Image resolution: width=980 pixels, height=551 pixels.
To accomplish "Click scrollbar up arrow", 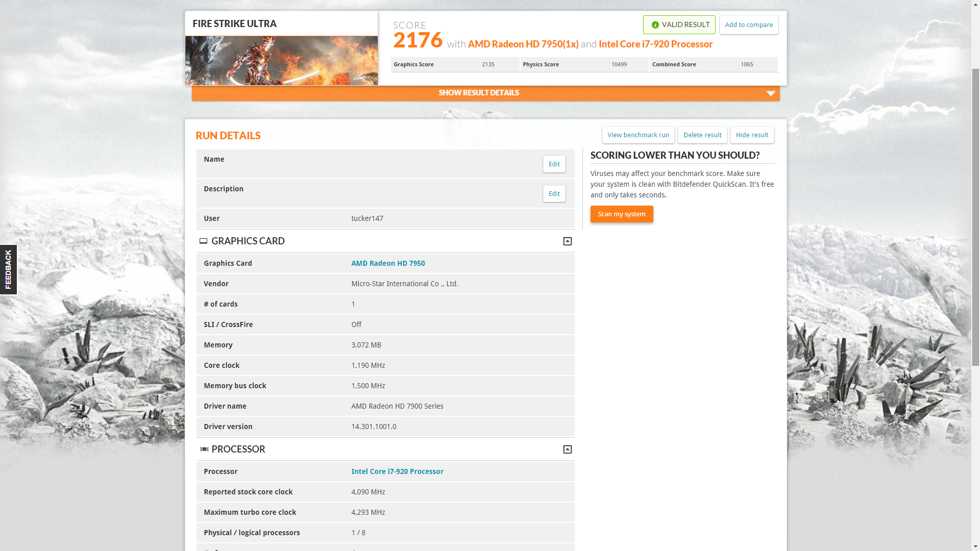I will point(975,4).
